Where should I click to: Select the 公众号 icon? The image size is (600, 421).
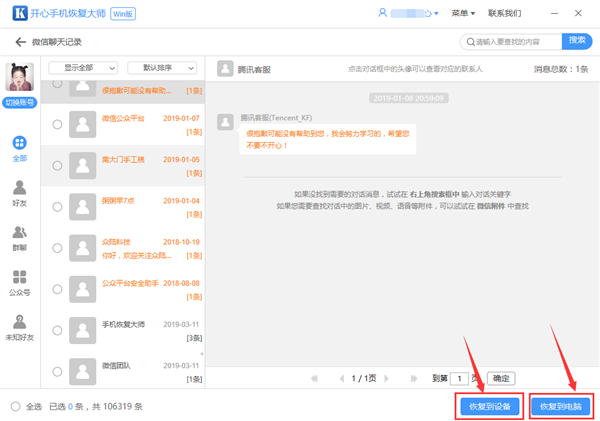coord(20,277)
